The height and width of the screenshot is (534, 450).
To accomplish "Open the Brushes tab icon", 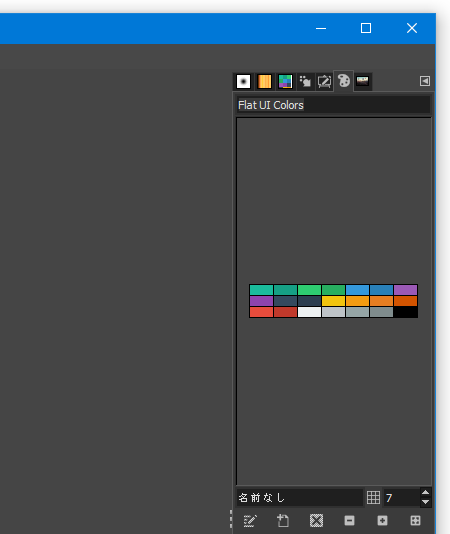I will pyautogui.click(x=243, y=81).
